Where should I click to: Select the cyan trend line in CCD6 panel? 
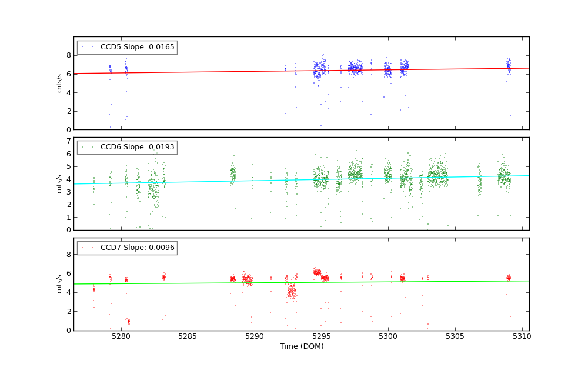(235, 180)
